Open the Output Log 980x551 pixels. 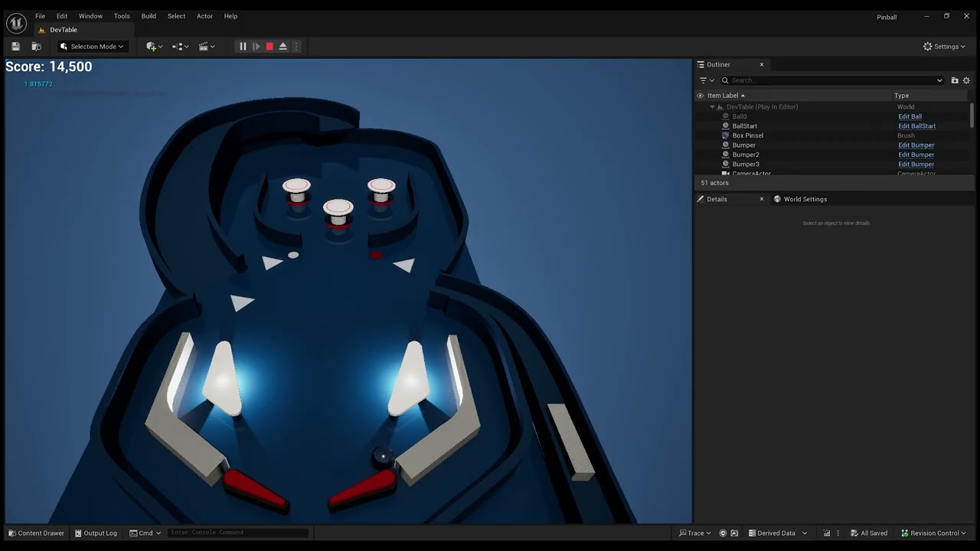click(96, 533)
